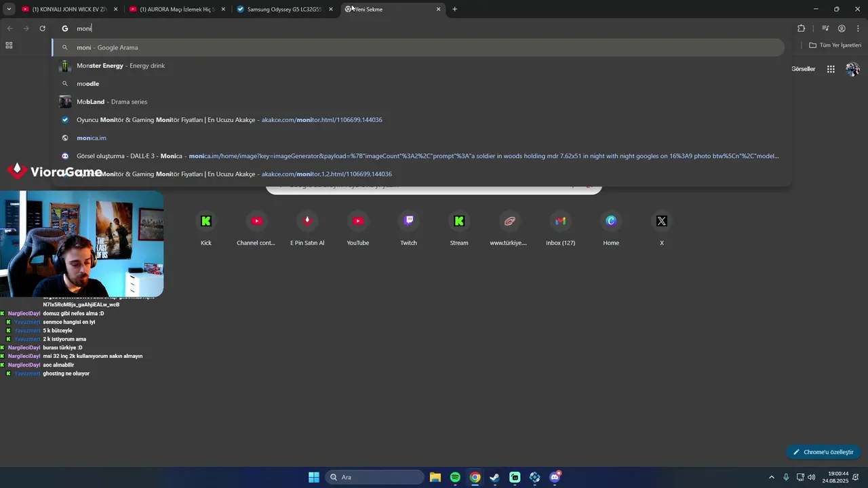Open the Channel content YouTube shortcut

click(x=256, y=229)
